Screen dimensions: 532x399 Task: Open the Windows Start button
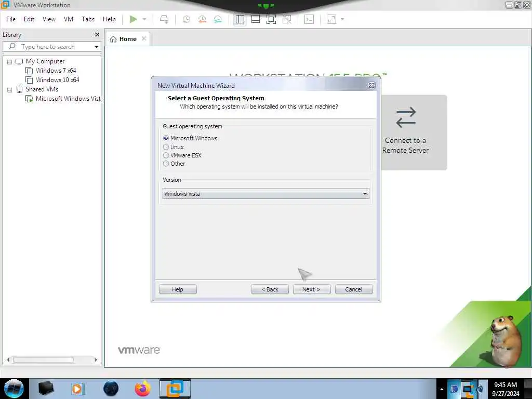[x=14, y=389]
